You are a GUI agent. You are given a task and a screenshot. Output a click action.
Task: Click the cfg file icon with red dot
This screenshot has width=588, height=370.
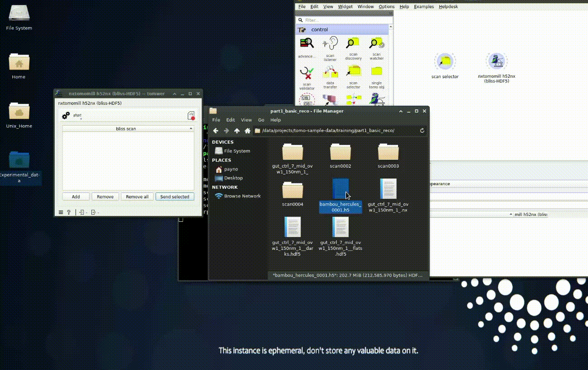point(191,116)
